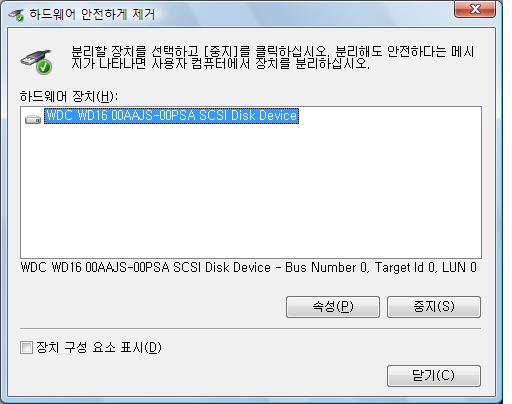Viewport: 512px width, 404px height.
Task: Click the instruction text starting with 분리할 장치를 선택하고
Action: pos(272,57)
